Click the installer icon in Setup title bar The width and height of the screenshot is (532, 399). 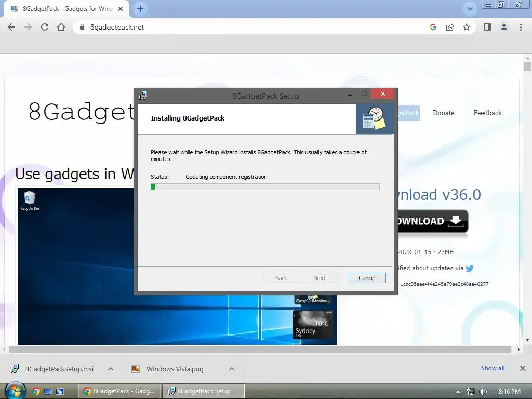click(143, 96)
